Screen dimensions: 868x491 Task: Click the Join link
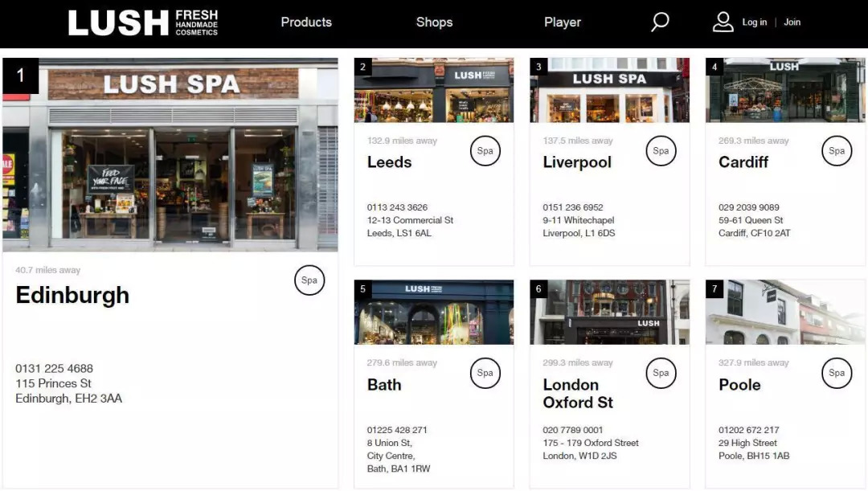click(792, 23)
